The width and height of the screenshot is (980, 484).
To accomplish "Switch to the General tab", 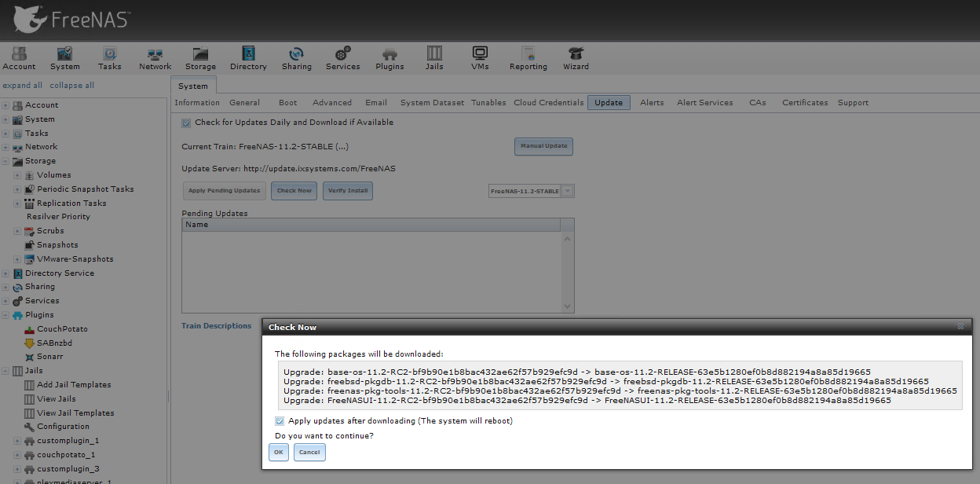I will [245, 103].
